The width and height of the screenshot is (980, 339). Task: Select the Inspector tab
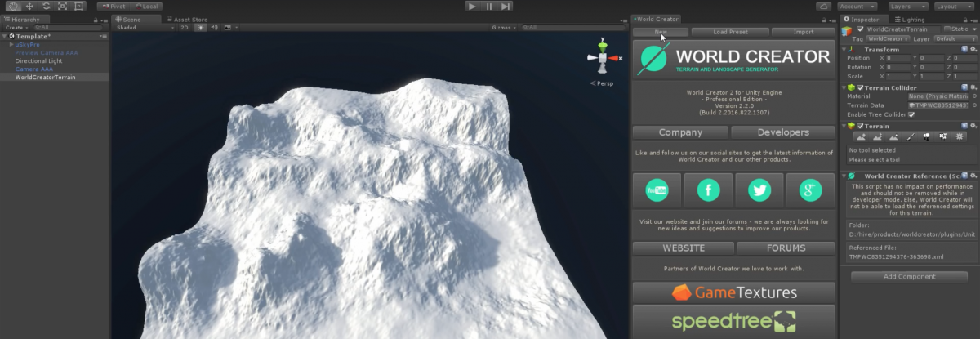click(866, 19)
